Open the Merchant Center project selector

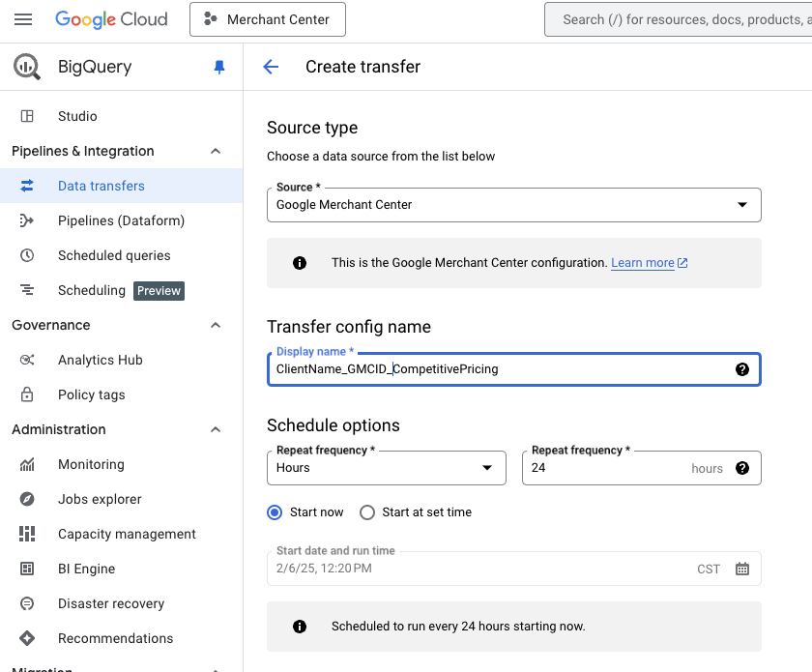coord(268,19)
